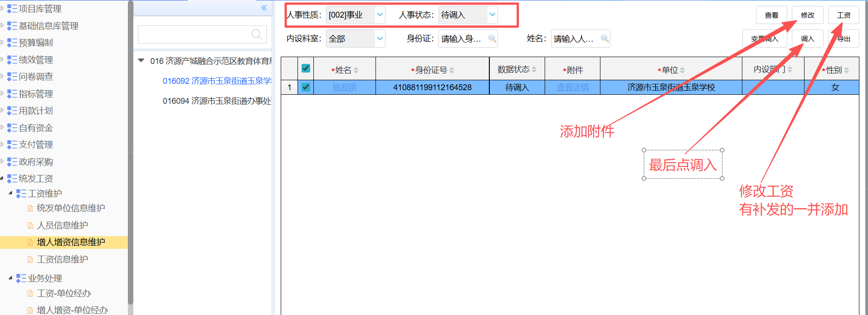
Task: Open the 人事性质 dropdown
Action: click(x=380, y=15)
